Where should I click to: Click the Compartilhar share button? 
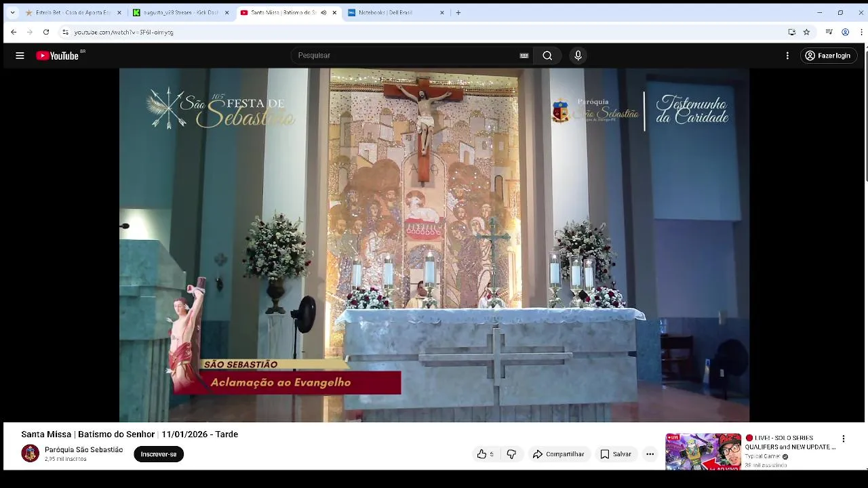pos(558,454)
